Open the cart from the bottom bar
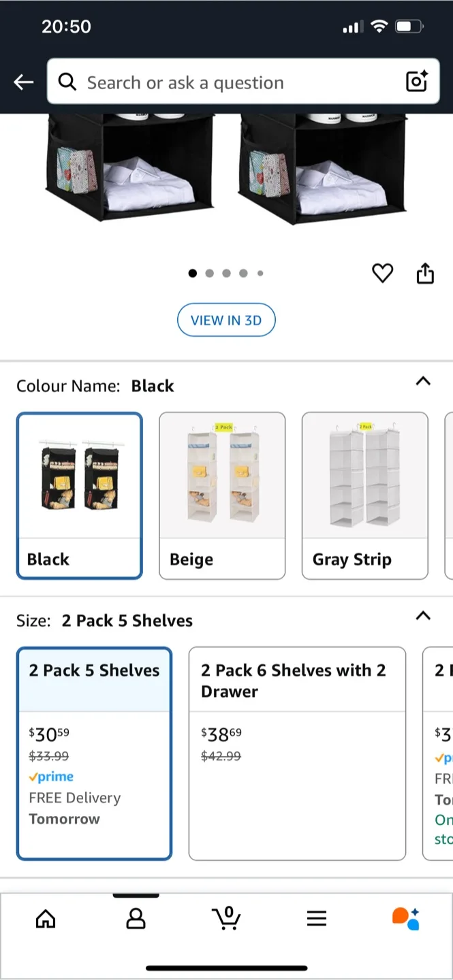Viewport: 453px width, 980px height. [x=226, y=918]
